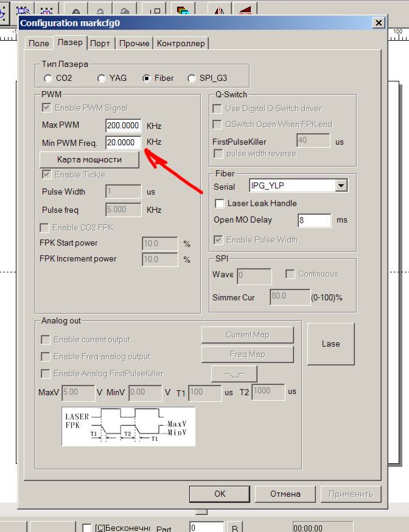Click into the Min PWM Freq. field
409x532 pixels.
click(x=123, y=142)
